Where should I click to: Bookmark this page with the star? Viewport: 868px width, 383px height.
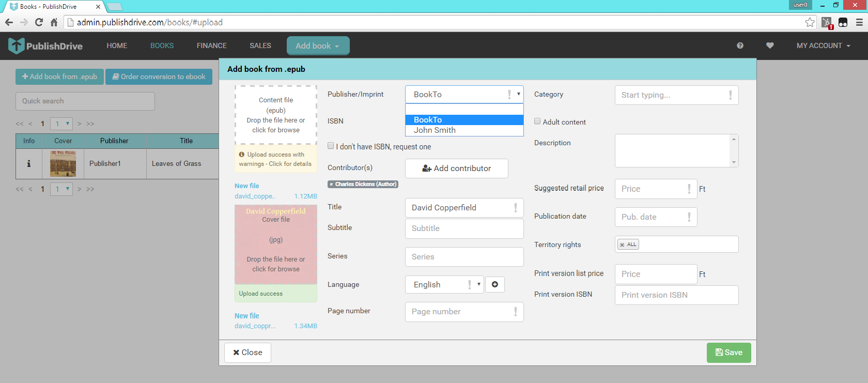click(x=810, y=22)
